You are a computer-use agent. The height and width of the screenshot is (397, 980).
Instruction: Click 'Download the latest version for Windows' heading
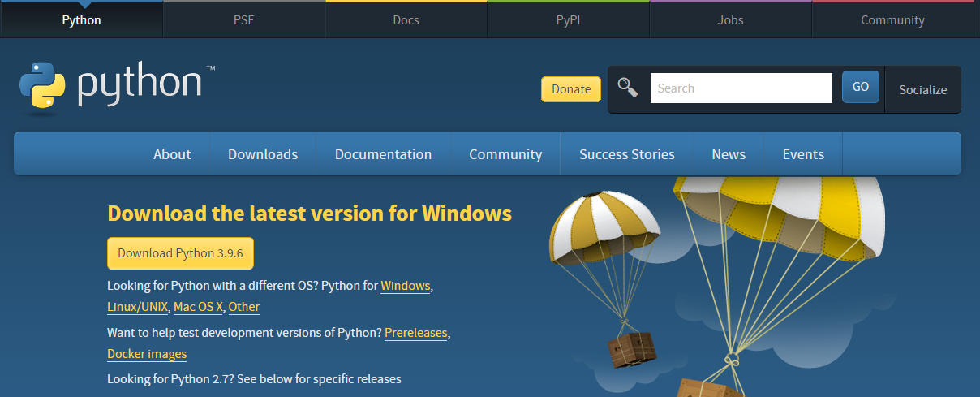coord(309,214)
